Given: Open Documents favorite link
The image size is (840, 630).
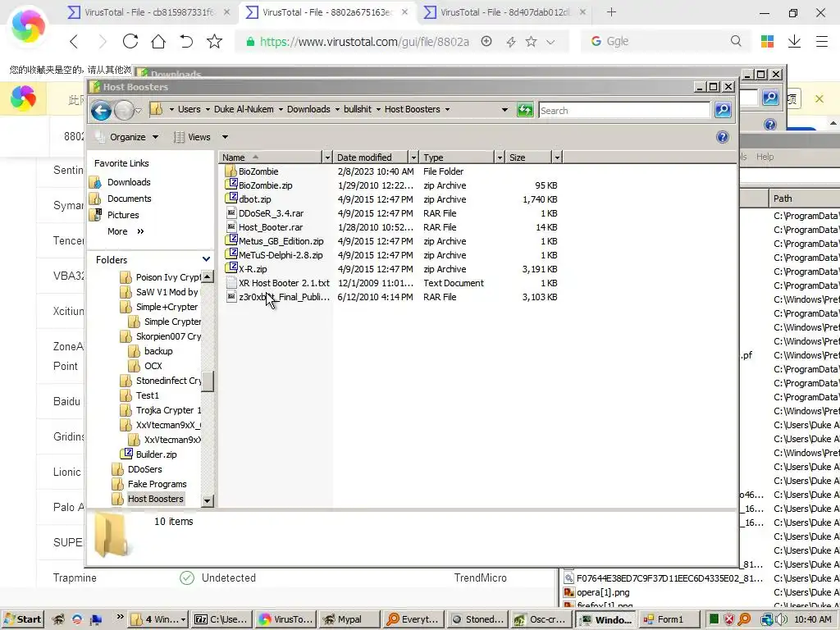Looking at the screenshot, I should [x=129, y=199].
